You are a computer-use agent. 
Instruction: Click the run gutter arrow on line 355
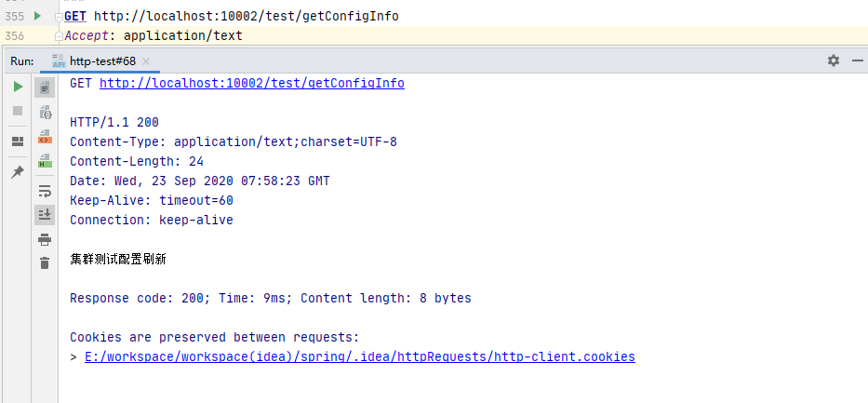click(x=36, y=16)
